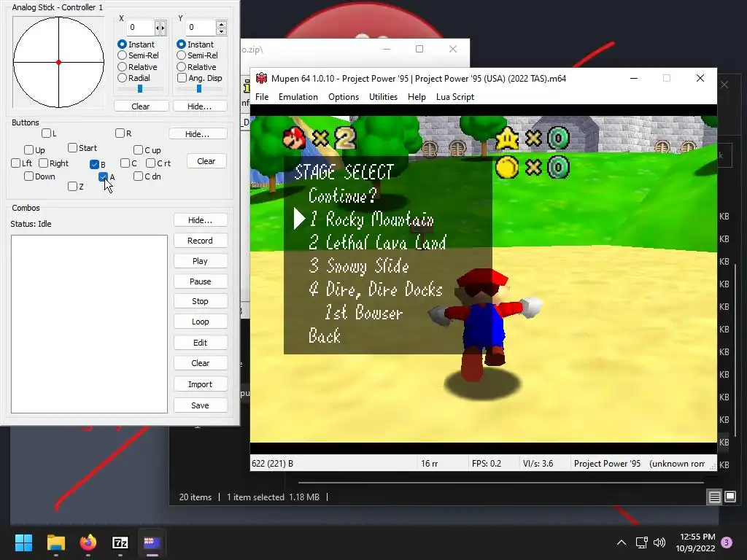
Task: Click Hide in the analog stick section
Action: 200,106
